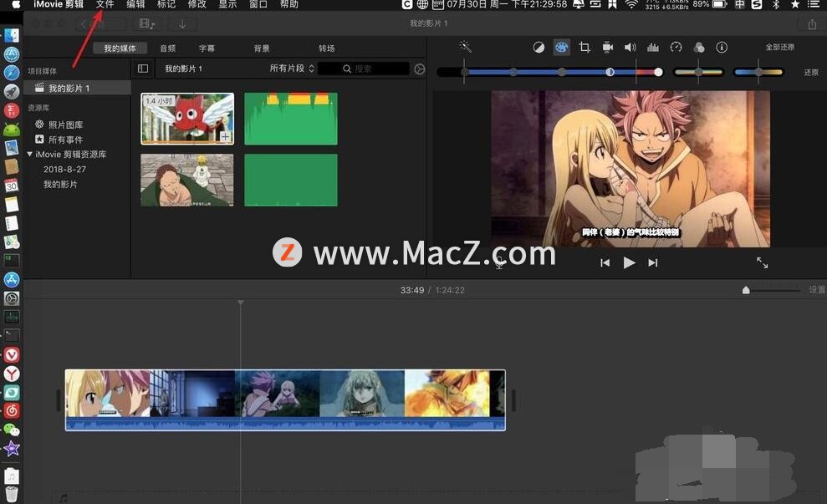The image size is (827, 504).
Task: Open the 显示 menu
Action: (227, 4)
